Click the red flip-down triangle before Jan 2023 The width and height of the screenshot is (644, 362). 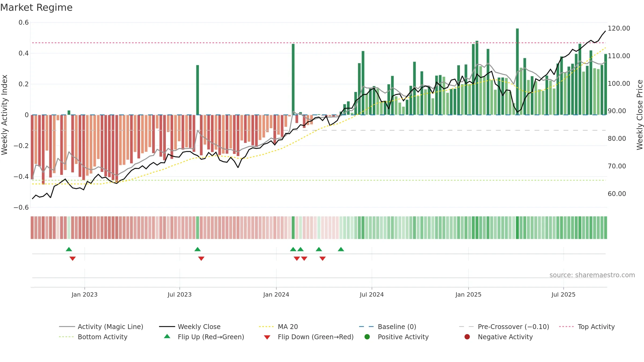click(72, 258)
